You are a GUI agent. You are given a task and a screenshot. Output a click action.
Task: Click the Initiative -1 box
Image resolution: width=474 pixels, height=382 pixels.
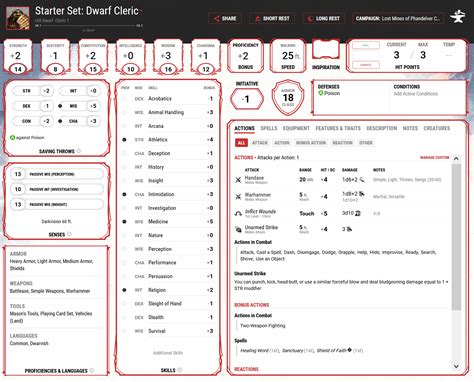click(x=247, y=99)
